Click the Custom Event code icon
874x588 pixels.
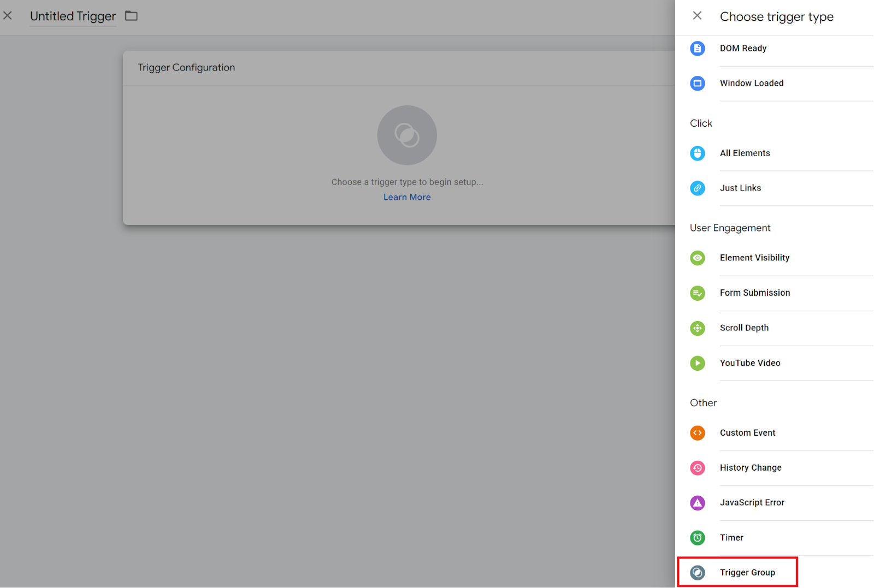tap(697, 433)
